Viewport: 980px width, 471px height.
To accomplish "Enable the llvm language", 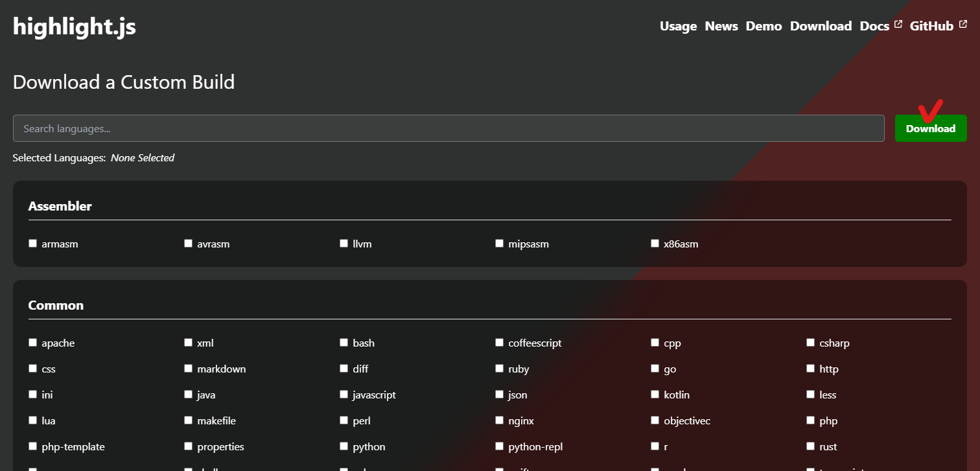I will (x=344, y=244).
